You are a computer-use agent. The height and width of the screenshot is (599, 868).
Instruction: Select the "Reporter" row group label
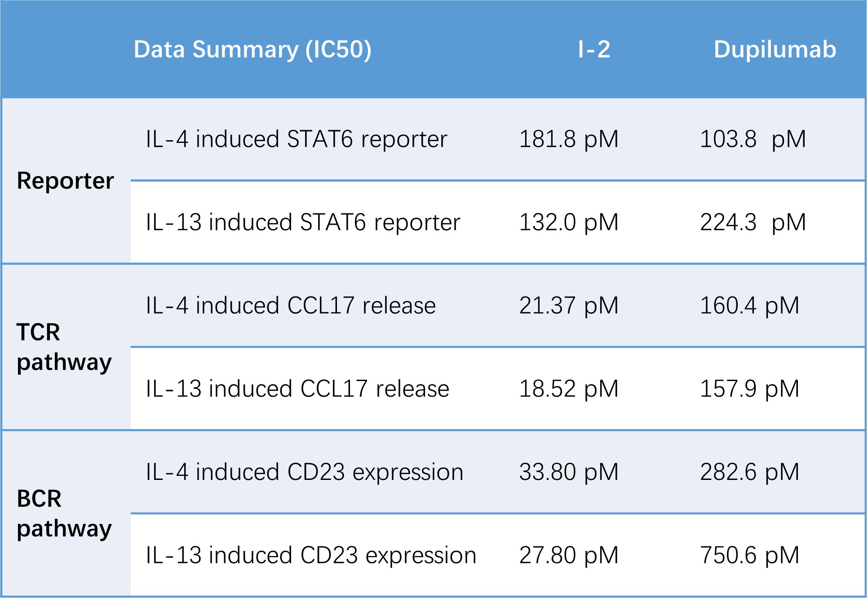65,181
